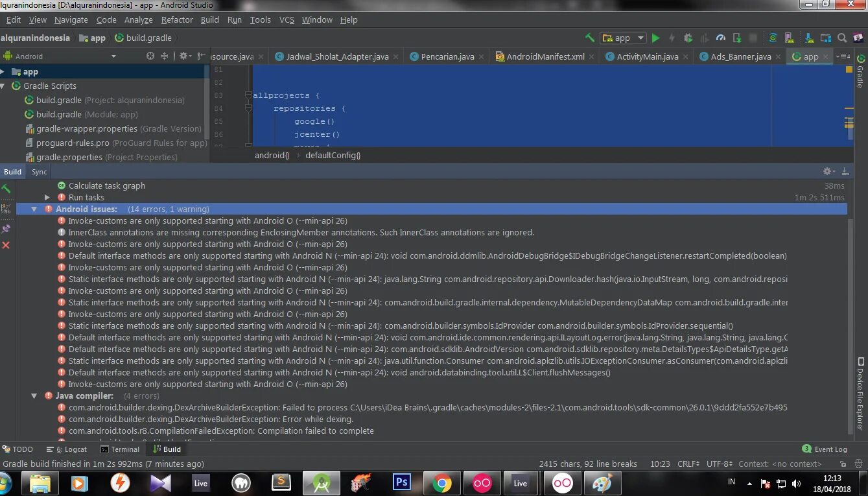Hide the Project tool window
The width and height of the screenshot is (868, 496).
(x=200, y=56)
